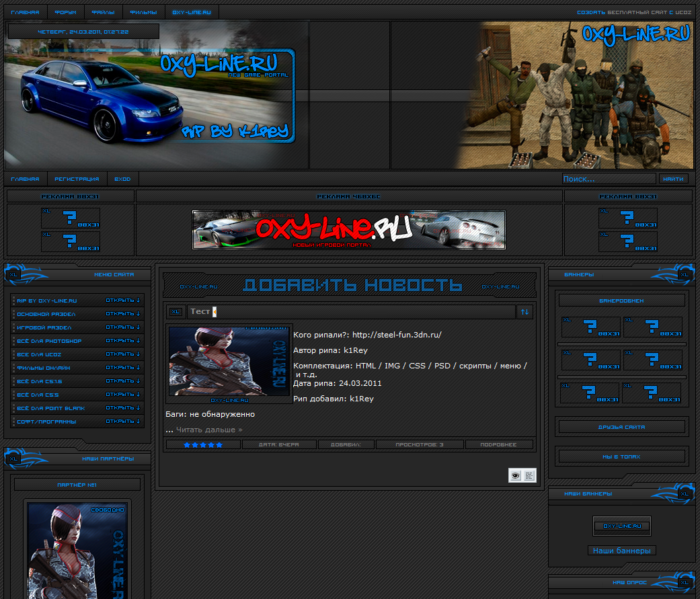Viewport: 700px width, 599px height.
Task: Go to the Регистрация page
Action: [x=77, y=179]
